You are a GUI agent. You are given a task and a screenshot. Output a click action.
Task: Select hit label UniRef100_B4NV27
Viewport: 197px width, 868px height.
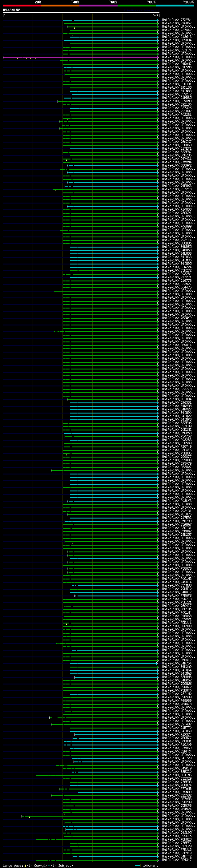coord(177,410)
